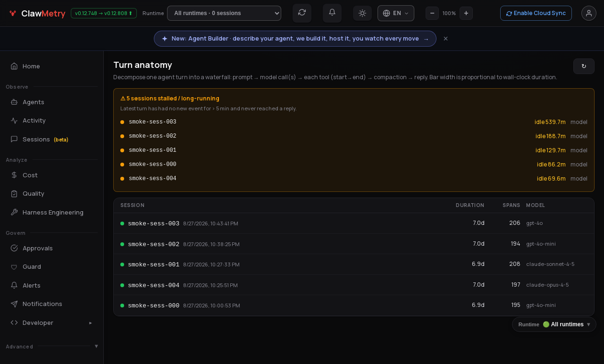Open the notifications bell in the header
The image size is (604, 364).
click(x=332, y=13)
